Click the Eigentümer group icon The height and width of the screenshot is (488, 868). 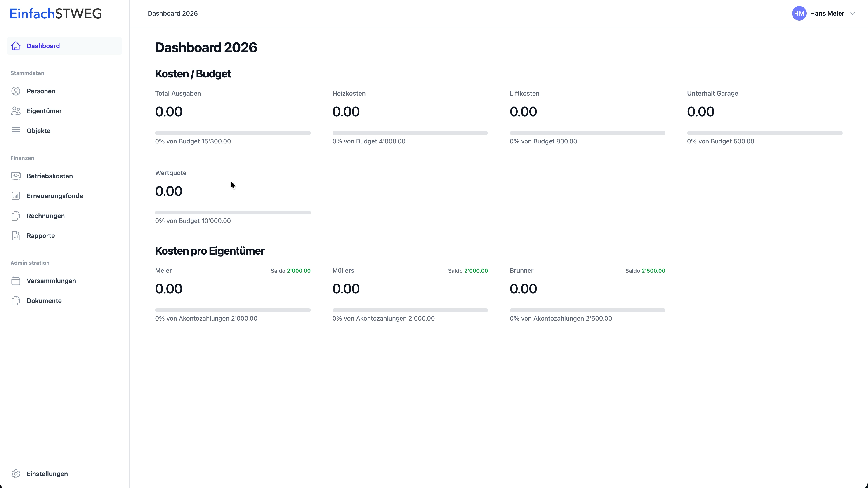point(16,111)
